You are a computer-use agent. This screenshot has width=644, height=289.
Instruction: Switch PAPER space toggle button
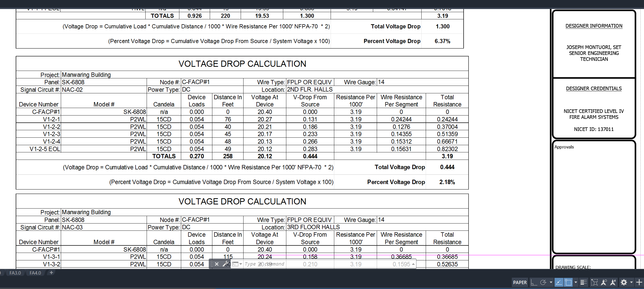(520, 282)
